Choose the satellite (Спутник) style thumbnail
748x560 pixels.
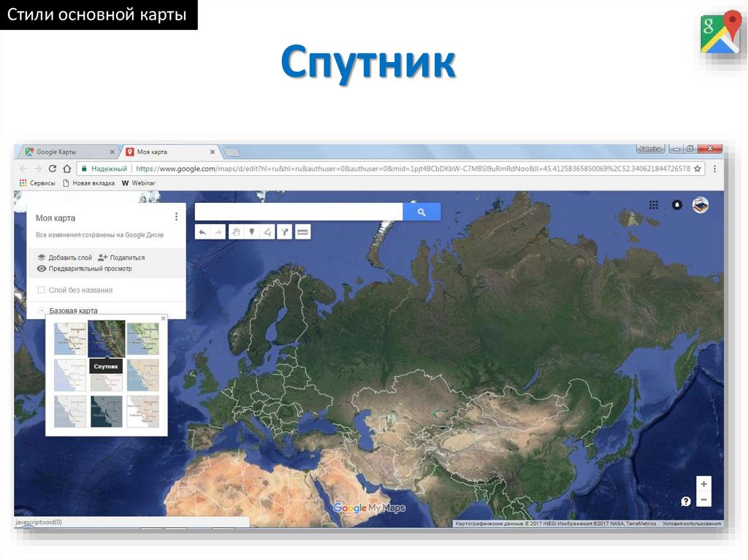pyautogui.click(x=107, y=339)
